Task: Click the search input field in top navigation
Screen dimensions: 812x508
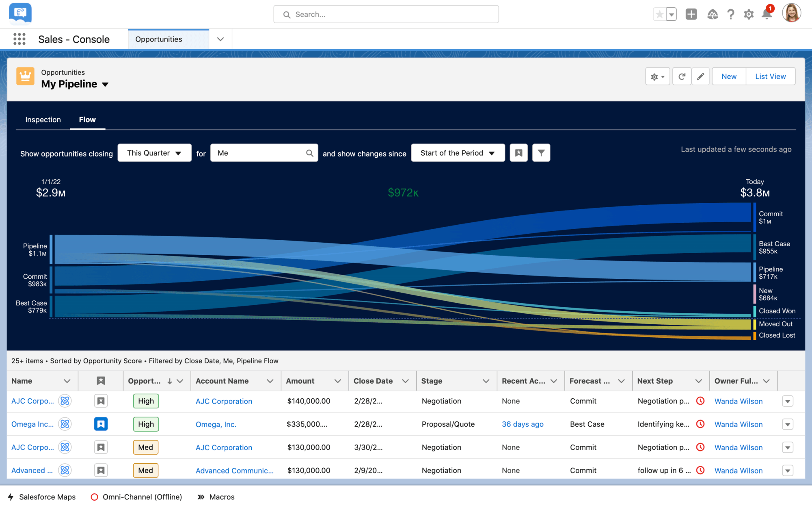Action: [387, 14]
